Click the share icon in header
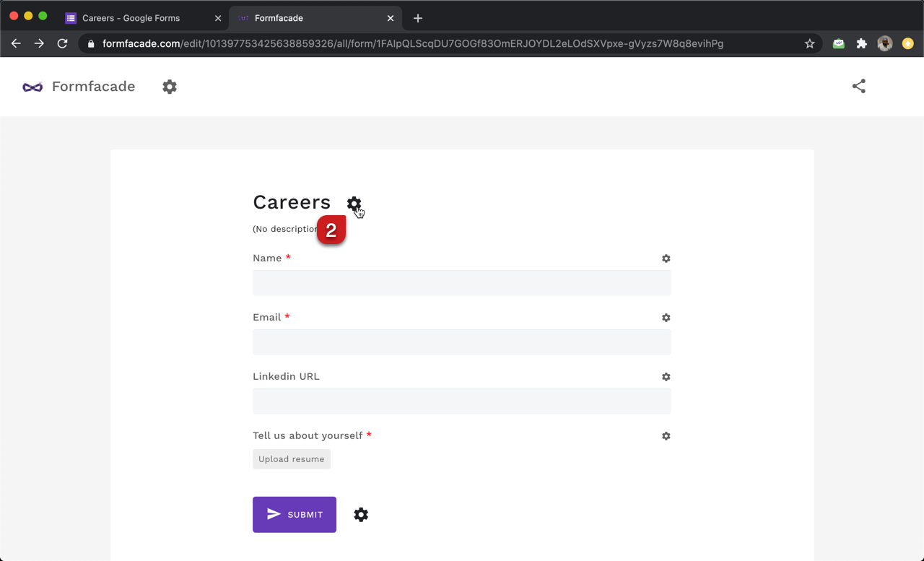The height and width of the screenshot is (561, 924). click(x=858, y=87)
